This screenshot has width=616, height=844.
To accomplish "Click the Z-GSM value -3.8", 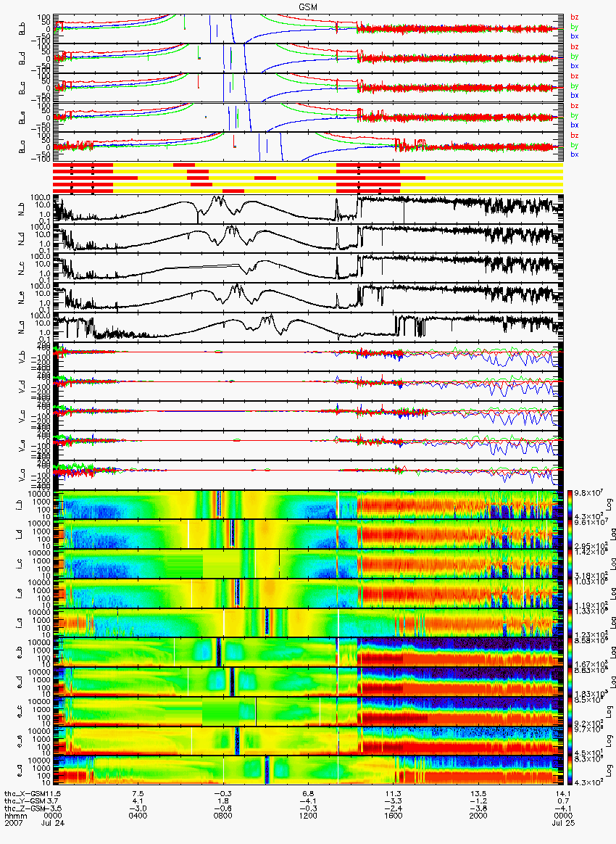I will tap(478, 808).
